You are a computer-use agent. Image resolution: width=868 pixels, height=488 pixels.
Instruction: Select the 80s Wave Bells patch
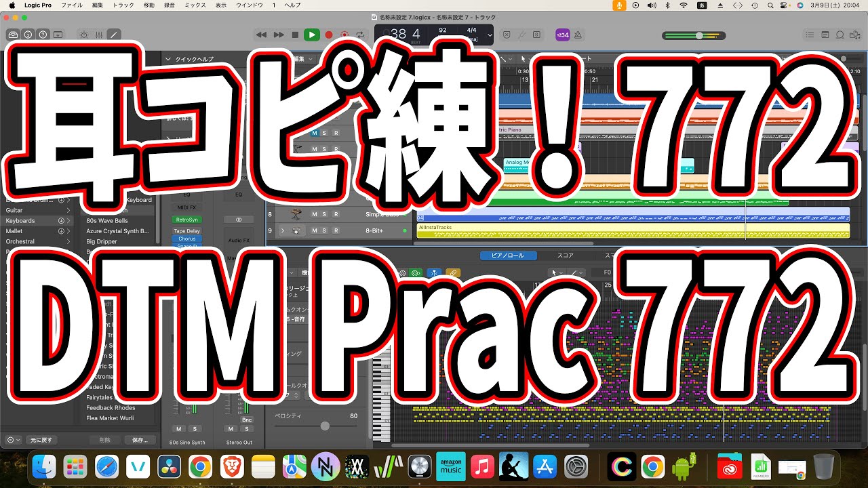point(106,221)
